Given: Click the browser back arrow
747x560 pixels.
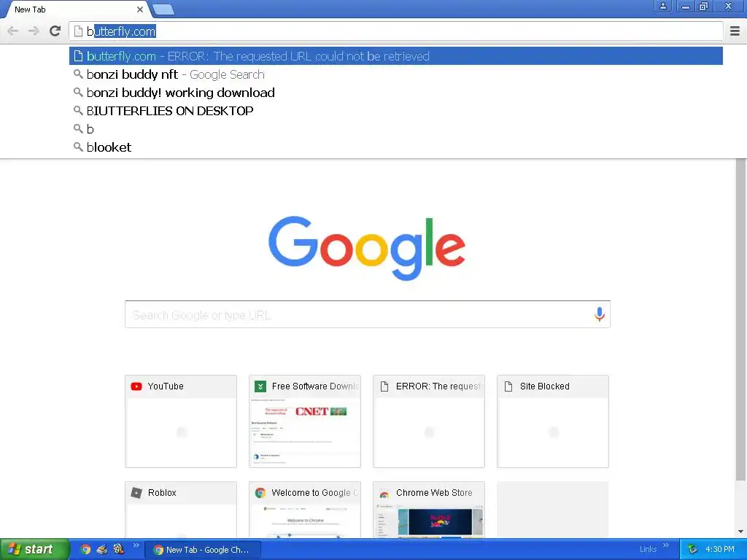Looking at the screenshot, I should pos(13,31).
